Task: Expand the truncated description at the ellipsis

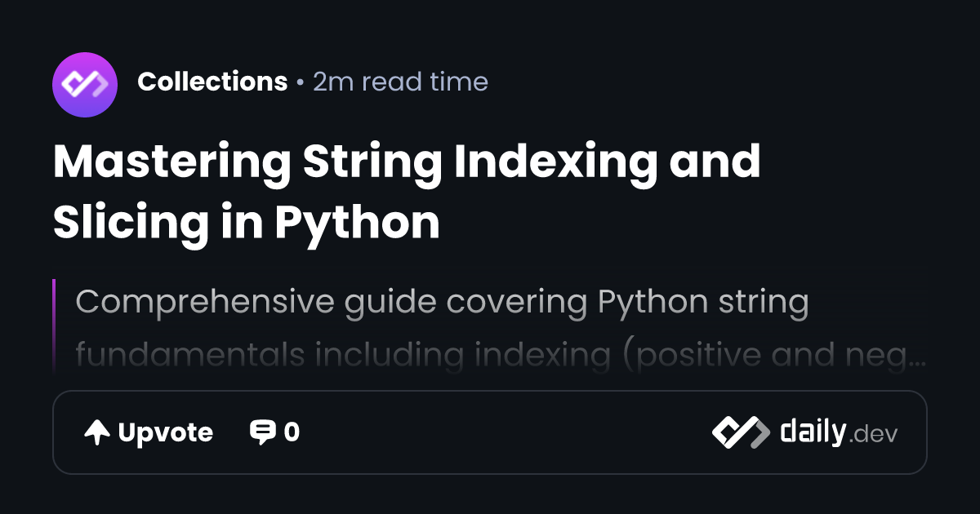Action: click(918, 357)
